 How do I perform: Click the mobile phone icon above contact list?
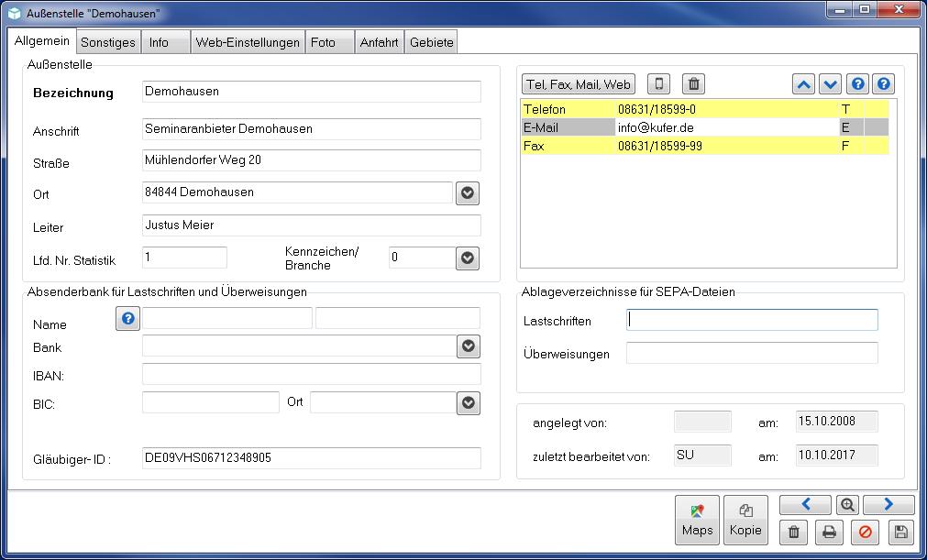[658, 84]
